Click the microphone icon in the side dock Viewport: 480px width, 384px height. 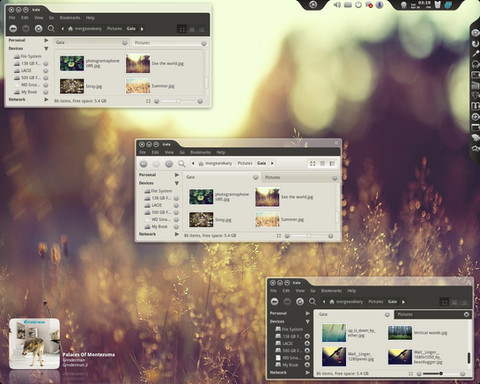coord(475,53)
